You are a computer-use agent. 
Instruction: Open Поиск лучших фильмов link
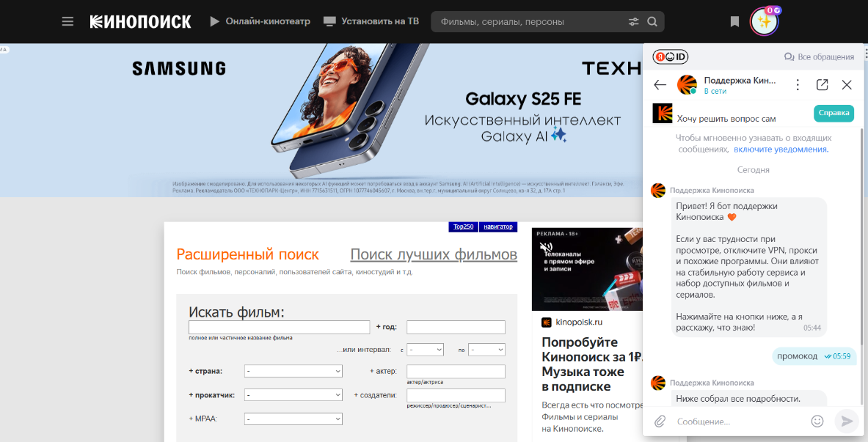pos(434,254)
